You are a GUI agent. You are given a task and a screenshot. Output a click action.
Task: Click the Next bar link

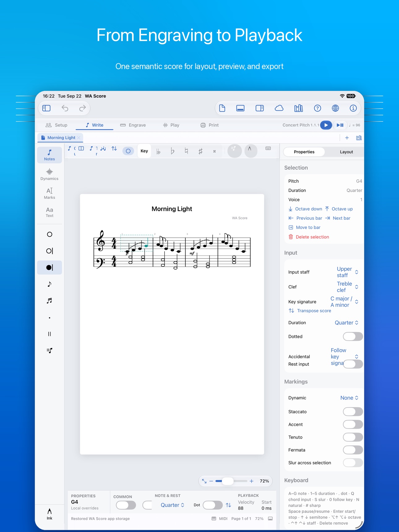click(x=338, y=218)
